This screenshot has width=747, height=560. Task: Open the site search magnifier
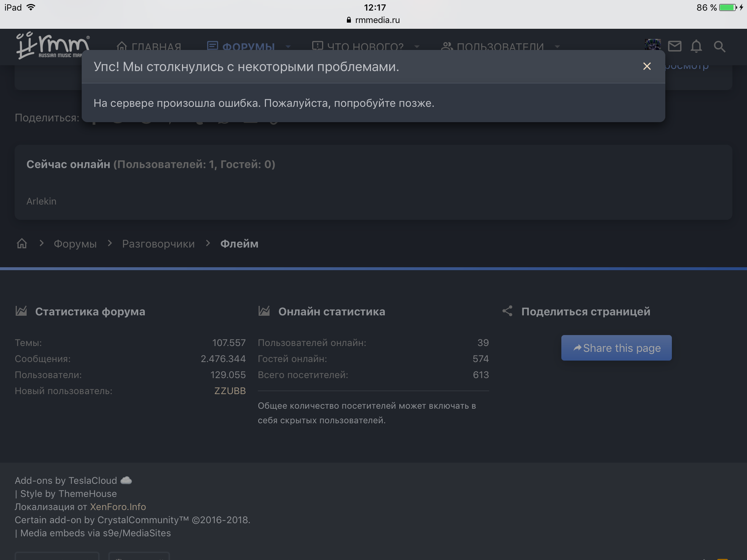click(x=719, y=46)
